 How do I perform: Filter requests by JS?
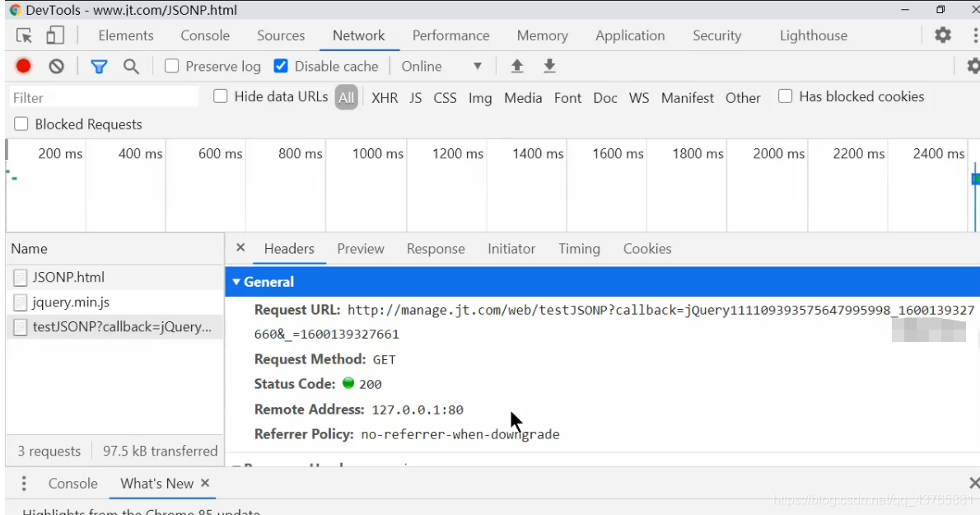(416, 98)
